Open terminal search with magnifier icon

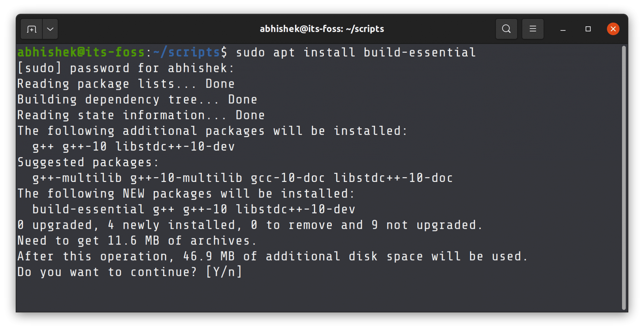pos(506,29)
